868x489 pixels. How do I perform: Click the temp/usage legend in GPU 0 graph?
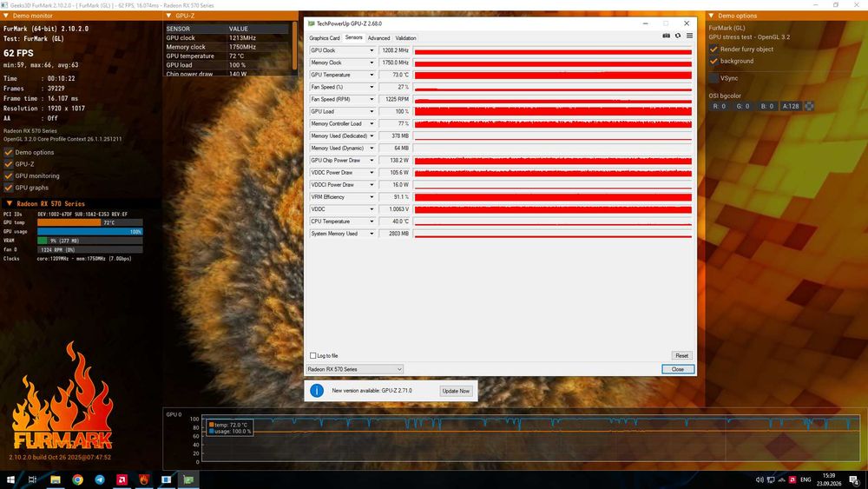pyautogui.click(x=230, y=427)
